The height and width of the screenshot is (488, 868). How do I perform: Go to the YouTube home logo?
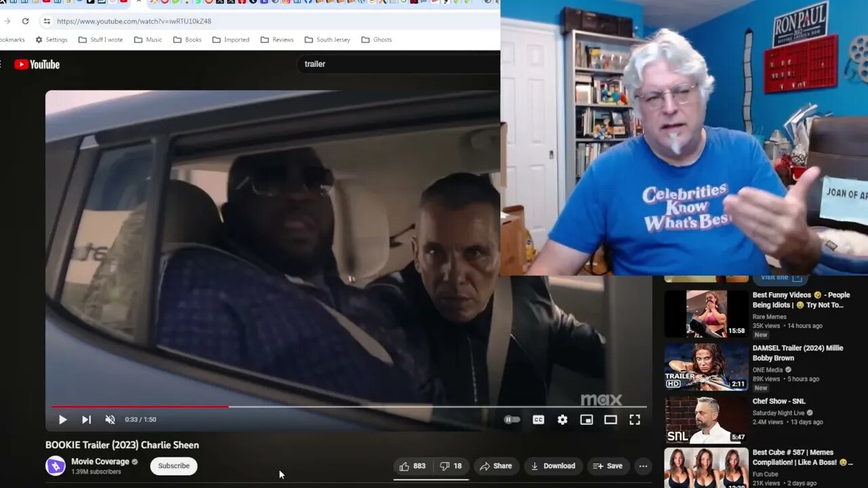(x=37, y=64)
